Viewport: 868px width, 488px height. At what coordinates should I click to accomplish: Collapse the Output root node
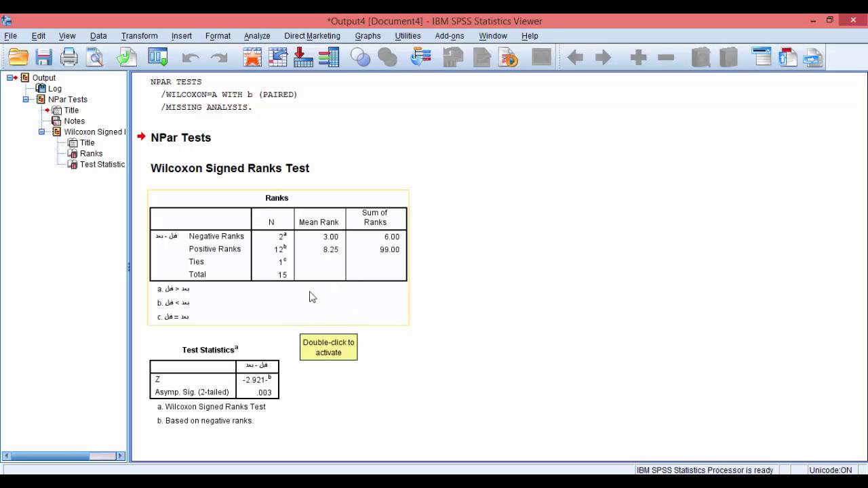pos(9,77)
